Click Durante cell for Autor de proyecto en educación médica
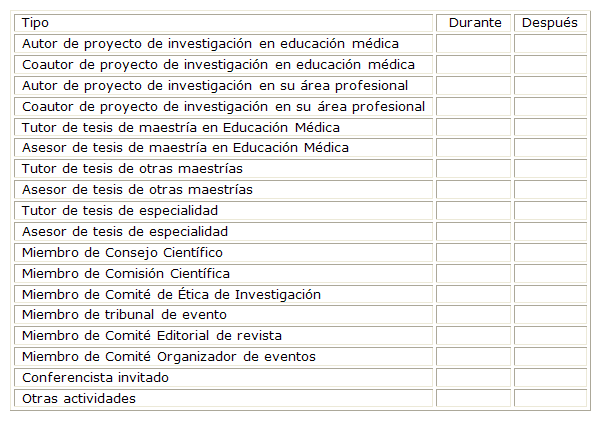Image resolution: width=604 pixels, height=421 pixels. click(x=474, y=43)
